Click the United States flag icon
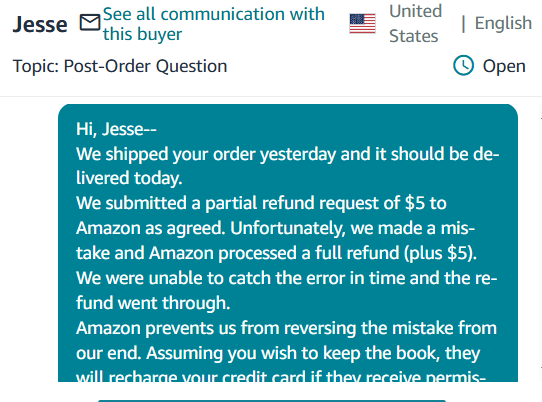The image size is (542, 402). [x=362, y=24]
